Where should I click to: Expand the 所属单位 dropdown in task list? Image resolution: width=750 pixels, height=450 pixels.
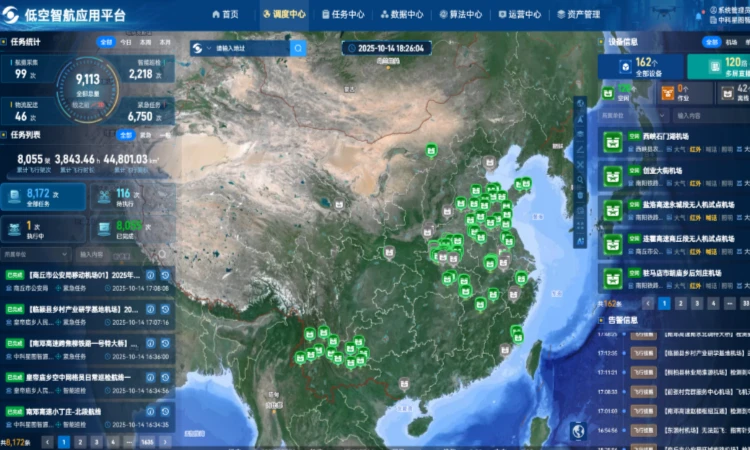pos(36,254)
